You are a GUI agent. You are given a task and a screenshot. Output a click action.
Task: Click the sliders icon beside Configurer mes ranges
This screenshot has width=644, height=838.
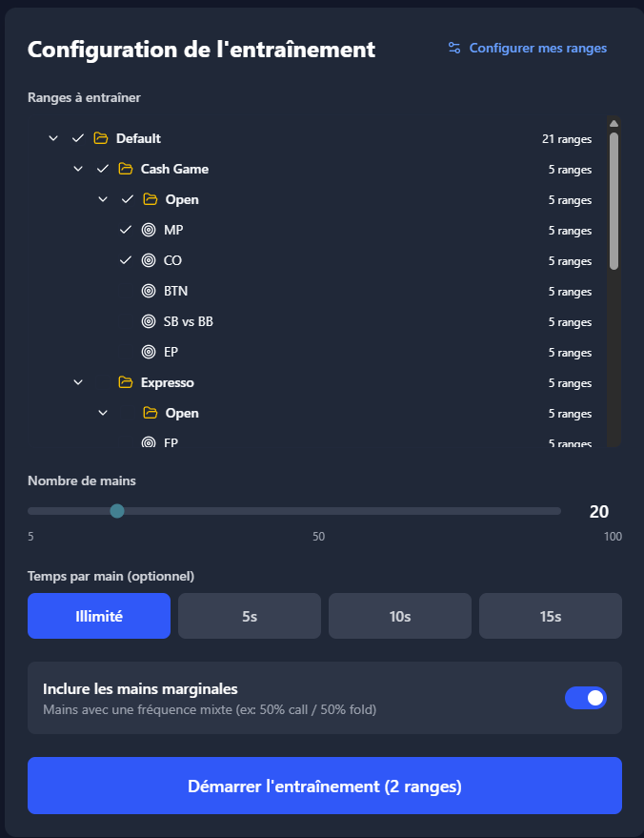(x=454, y=48)
